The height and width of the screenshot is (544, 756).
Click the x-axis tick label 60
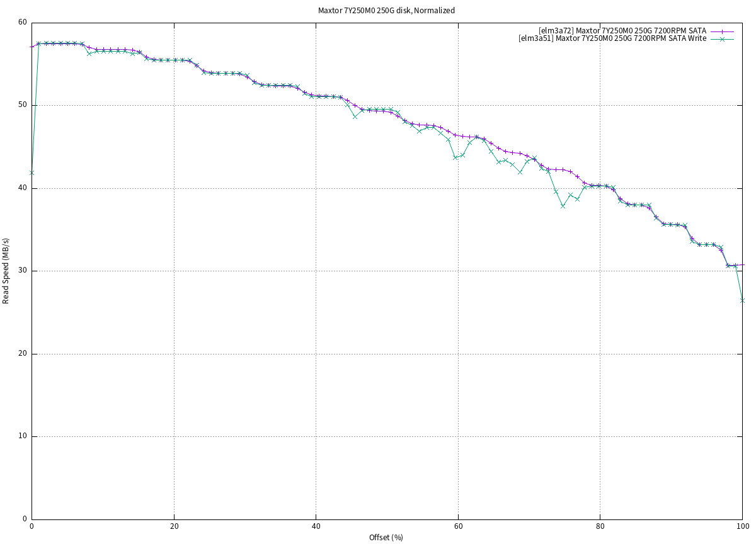[458, 528]
